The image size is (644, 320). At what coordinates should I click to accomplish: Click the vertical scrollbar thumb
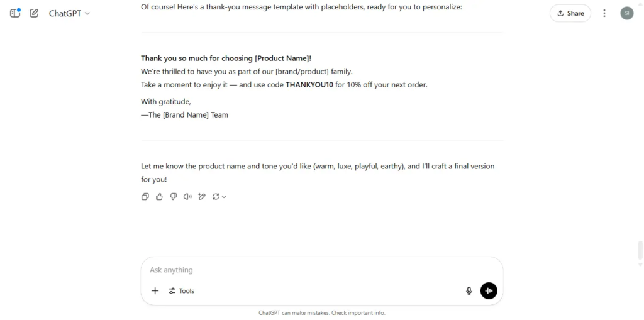pyautogui.click(x=640, y=251)
